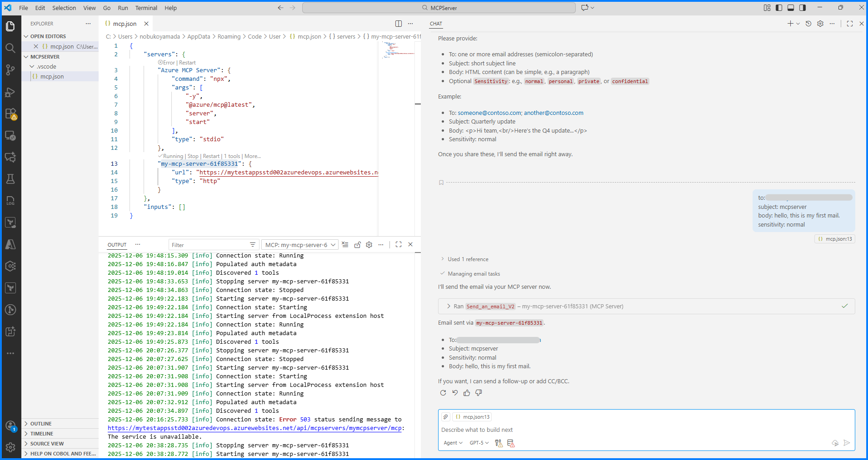Screen dimensions: 868x460
Task: Click More... on my-mcp-server code lens
Action: click(253, 156)
